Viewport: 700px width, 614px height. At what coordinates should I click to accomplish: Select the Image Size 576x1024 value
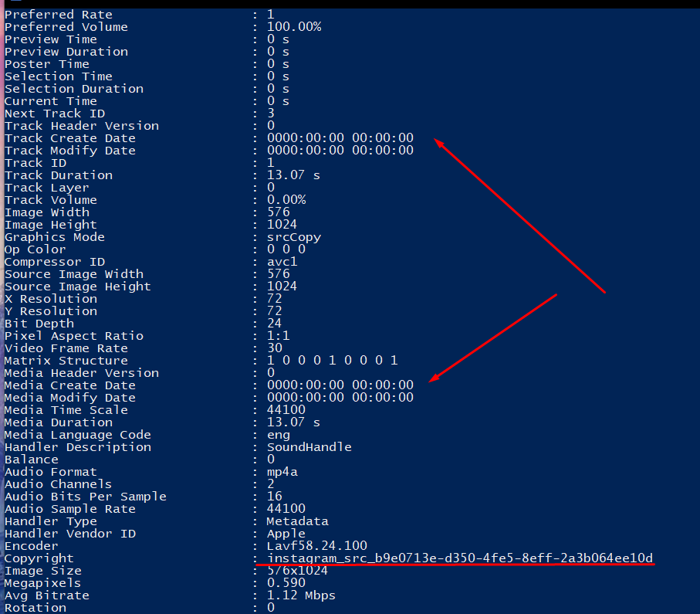[297, 571]
